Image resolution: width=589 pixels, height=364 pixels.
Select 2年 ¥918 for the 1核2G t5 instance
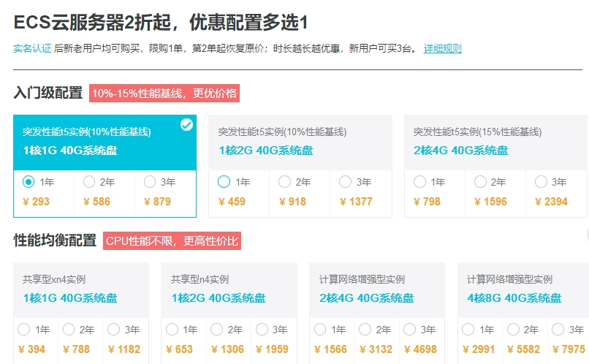(284, 182)
